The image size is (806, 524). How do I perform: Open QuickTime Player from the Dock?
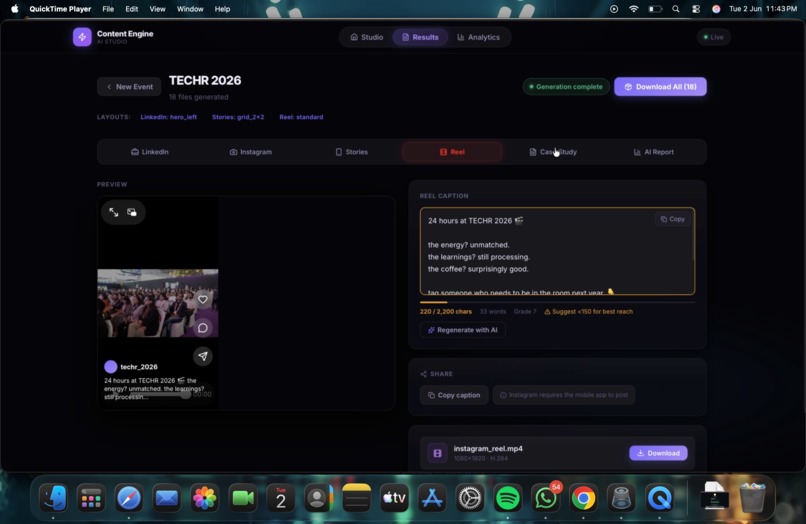[660, 498]
